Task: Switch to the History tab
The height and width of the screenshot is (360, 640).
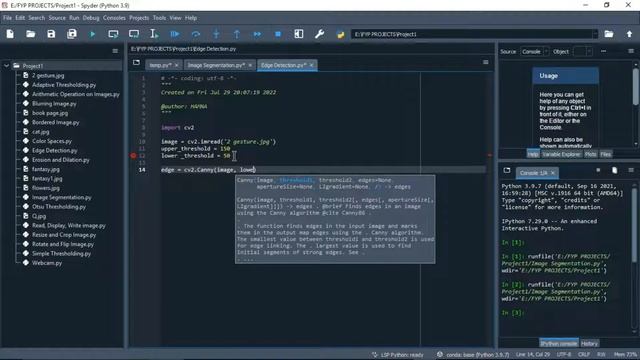Action: 589,344
